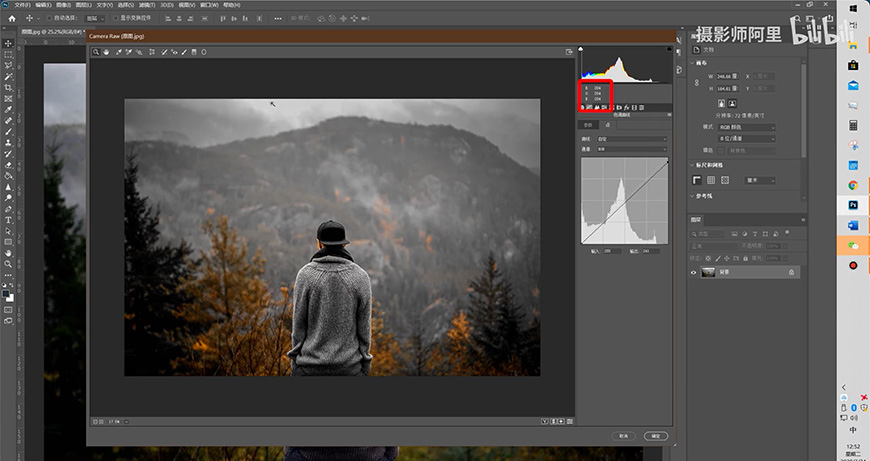Click Chrome icon in Windows taskbar

[x=853, y=185]
